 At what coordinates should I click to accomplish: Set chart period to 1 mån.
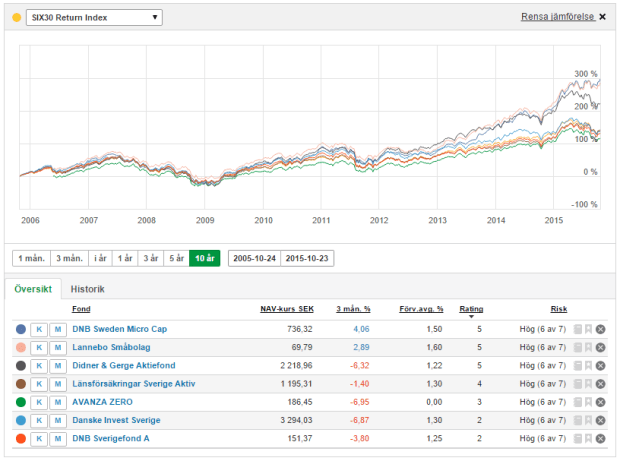[x=29, y=258]
